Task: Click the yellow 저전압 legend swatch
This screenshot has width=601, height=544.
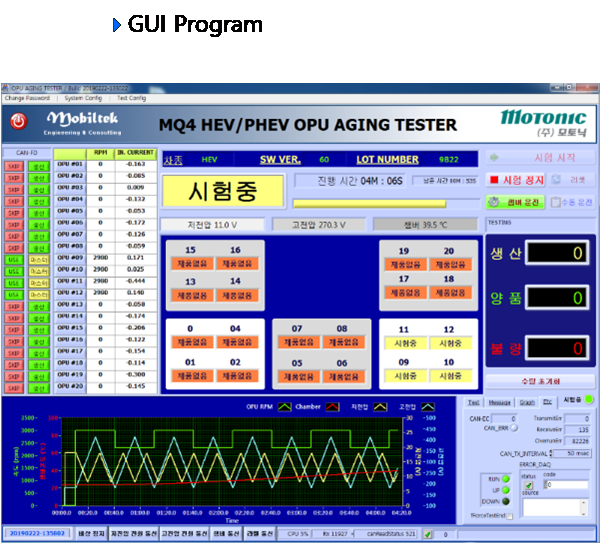Action: (380, 407)
